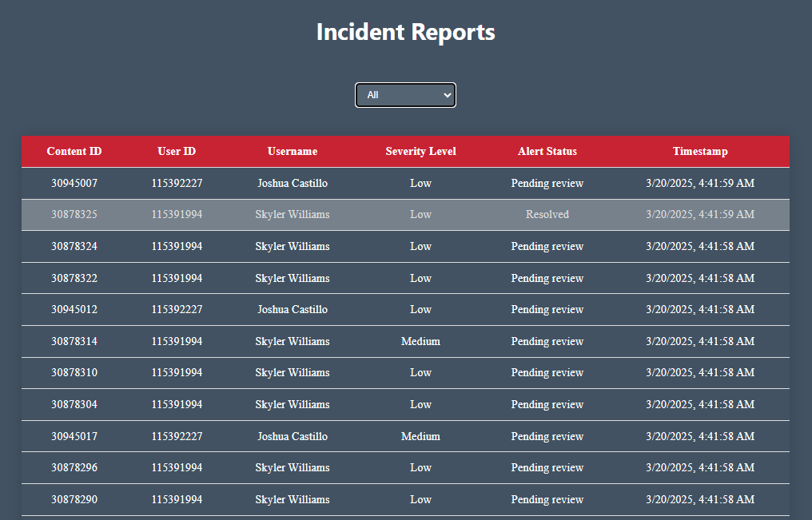Viewport: 812px width, 520px height.
Task: Select content ID 30878304 cell
Action: [x=74, y=405]
